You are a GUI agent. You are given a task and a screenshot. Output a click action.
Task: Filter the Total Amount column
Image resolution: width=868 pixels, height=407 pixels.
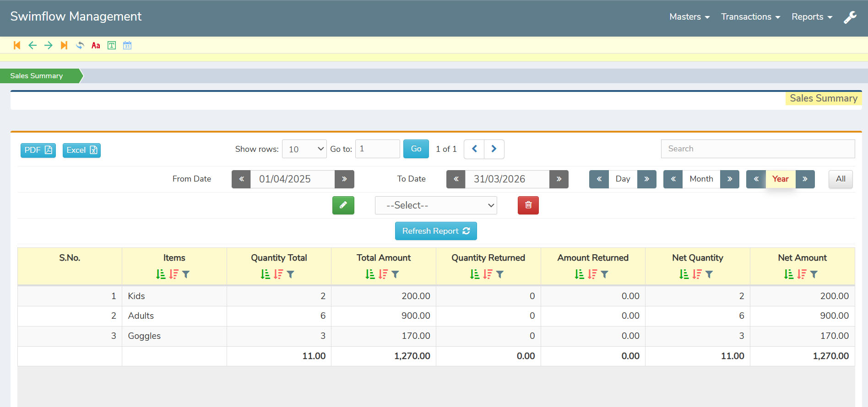[396, 274]
